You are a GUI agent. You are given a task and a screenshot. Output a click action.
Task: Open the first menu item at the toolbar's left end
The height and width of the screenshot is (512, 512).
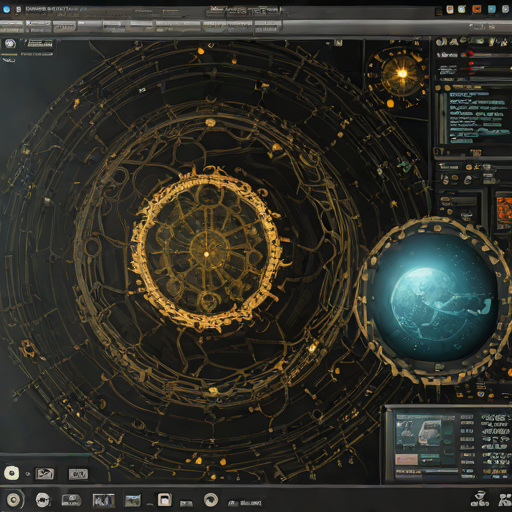pos(12,26)
